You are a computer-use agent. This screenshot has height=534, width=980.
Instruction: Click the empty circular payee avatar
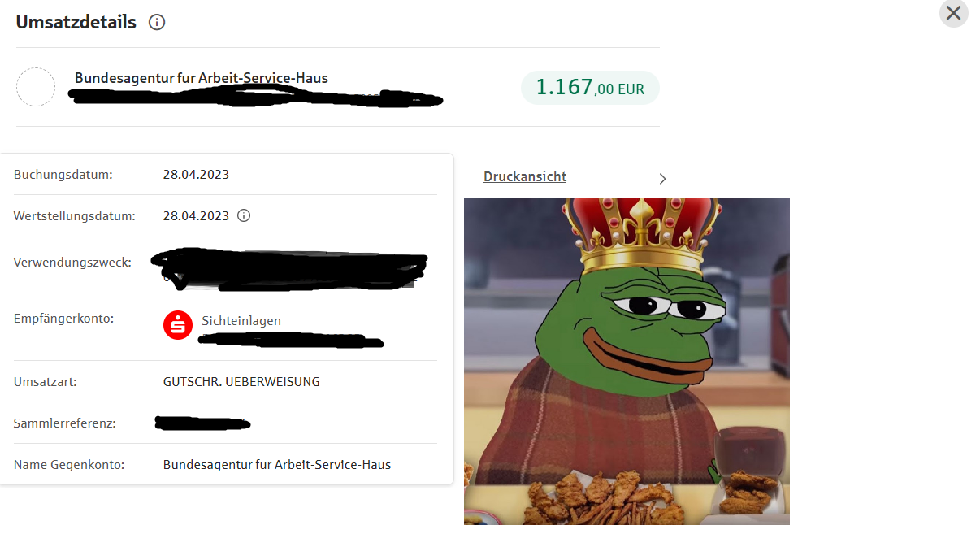tap(36, 87)
